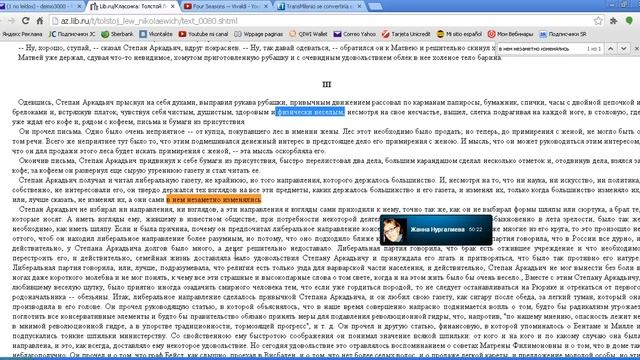The width and height of the screenshot is (640, 360).
Task: Open the Подписчики SR bookmark
Action: click(562, 34)
